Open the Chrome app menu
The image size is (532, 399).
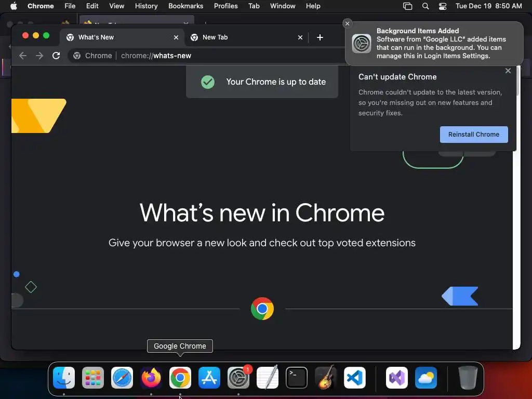41,6
